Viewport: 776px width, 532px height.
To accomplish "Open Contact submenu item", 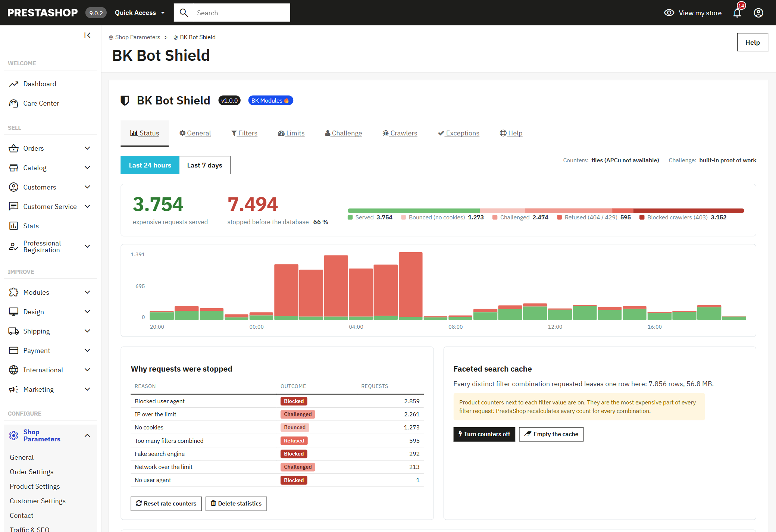I will (x=22, y=516).
